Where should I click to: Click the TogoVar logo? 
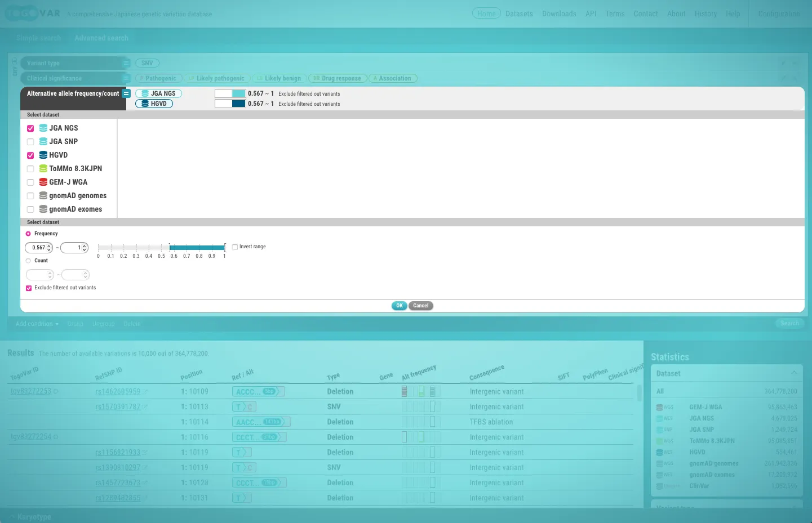33,14
